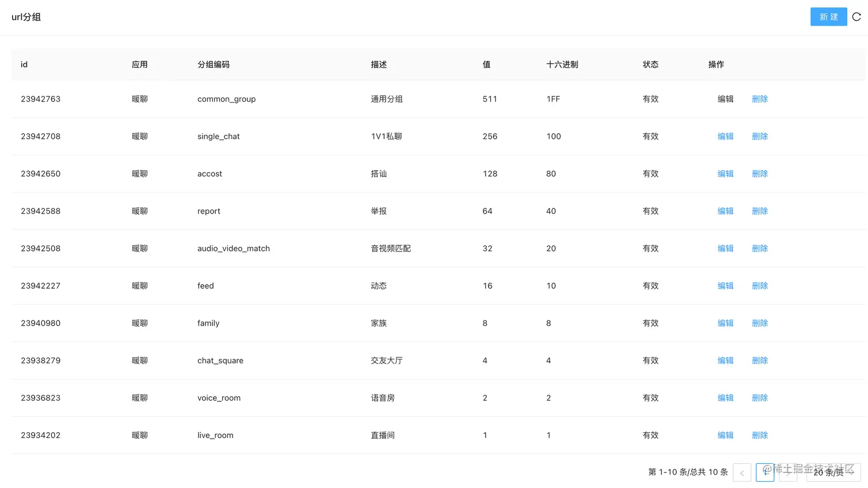Click the 第 1-10 条/总共 10 条 summary
Screen dimensions: 868x488
coord(688,472)
